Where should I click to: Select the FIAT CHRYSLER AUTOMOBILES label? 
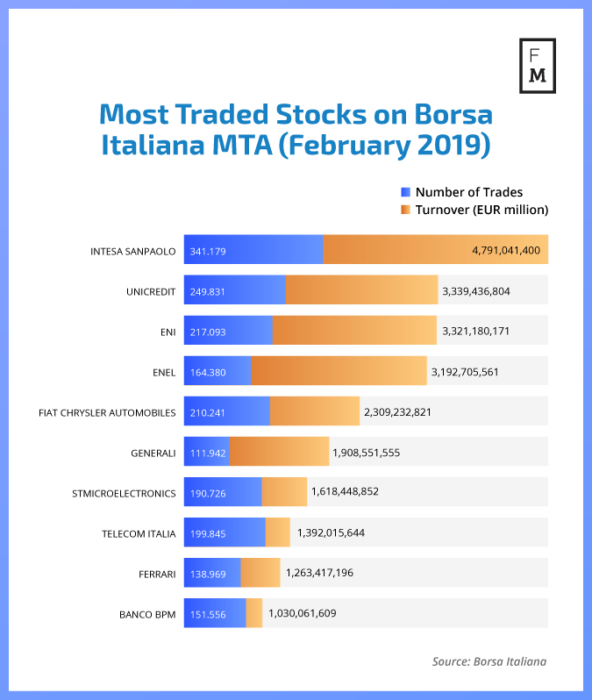point(107,411)
